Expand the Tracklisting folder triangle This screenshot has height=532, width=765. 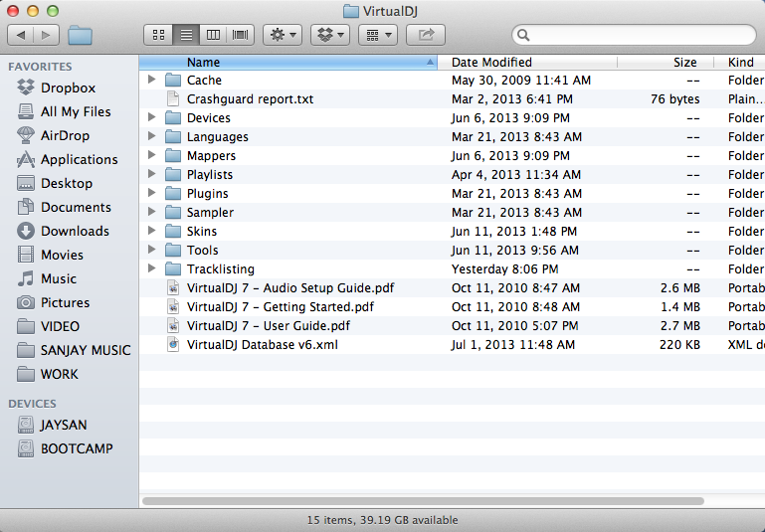152,268
